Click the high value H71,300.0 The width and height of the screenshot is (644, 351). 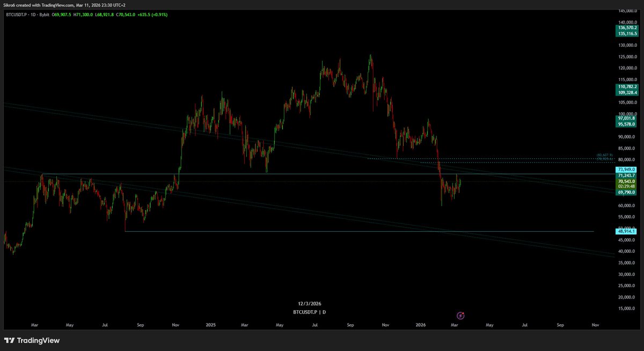coord(84,14)
